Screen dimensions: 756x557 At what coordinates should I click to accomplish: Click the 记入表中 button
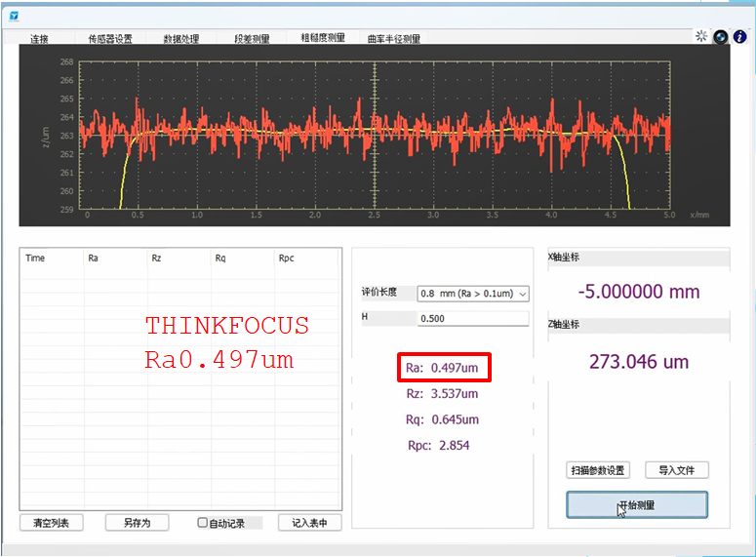coord(309,523)
